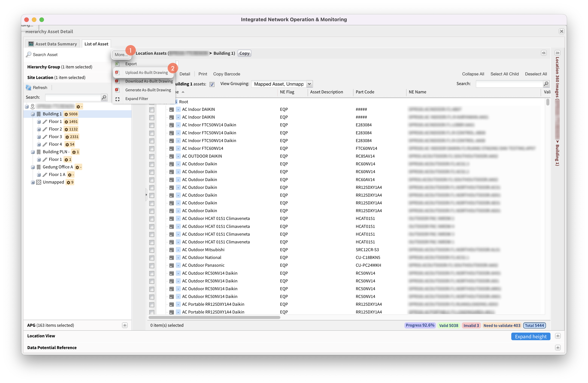Open the View Grouping dropdown
The height and width of the screenshot is (383, 588).
[x=309, y=84]
